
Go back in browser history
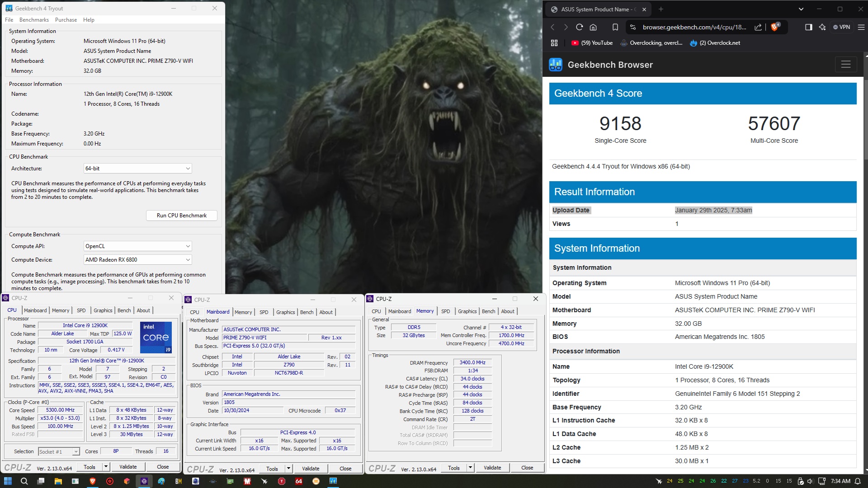pyautogui.click(x=552, y=27)
